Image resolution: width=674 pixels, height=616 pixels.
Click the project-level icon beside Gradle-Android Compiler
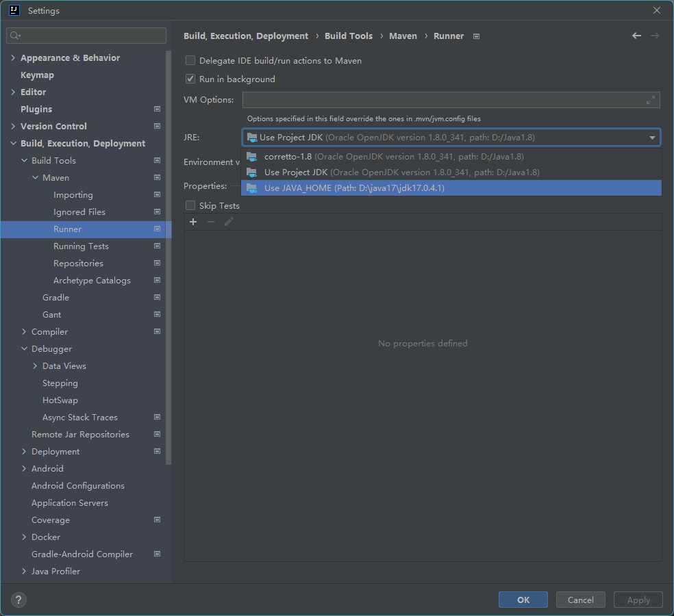pos(158,554)
